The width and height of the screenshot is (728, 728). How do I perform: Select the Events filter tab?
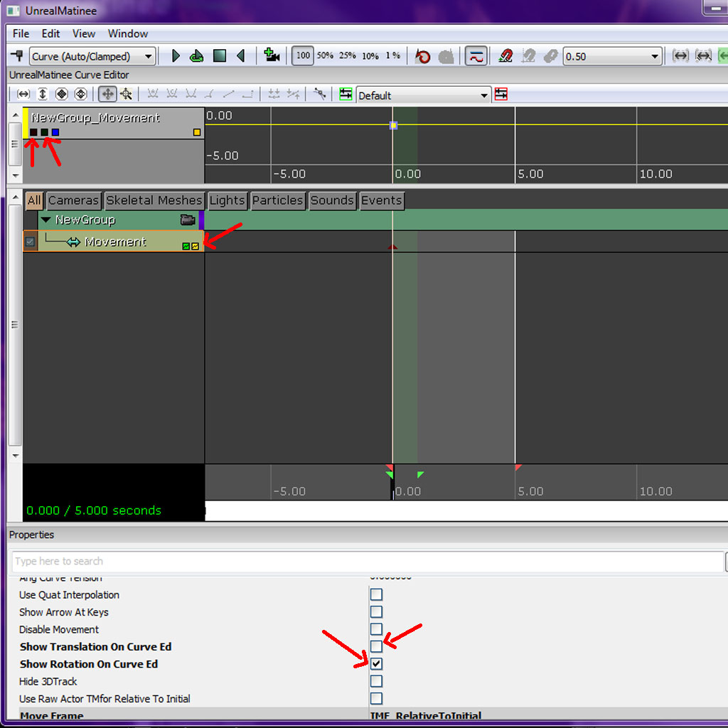pyautogui.click(x=382, y=200)
